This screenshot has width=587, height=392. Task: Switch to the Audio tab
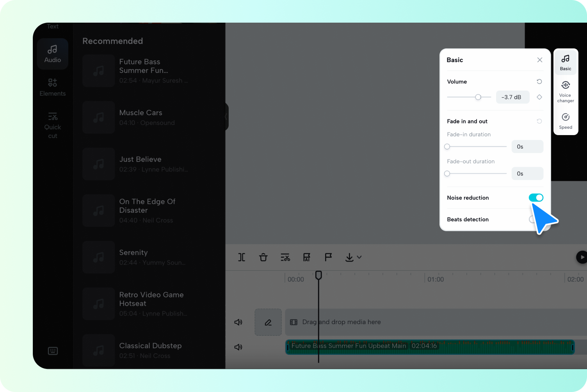pos(53,54)
